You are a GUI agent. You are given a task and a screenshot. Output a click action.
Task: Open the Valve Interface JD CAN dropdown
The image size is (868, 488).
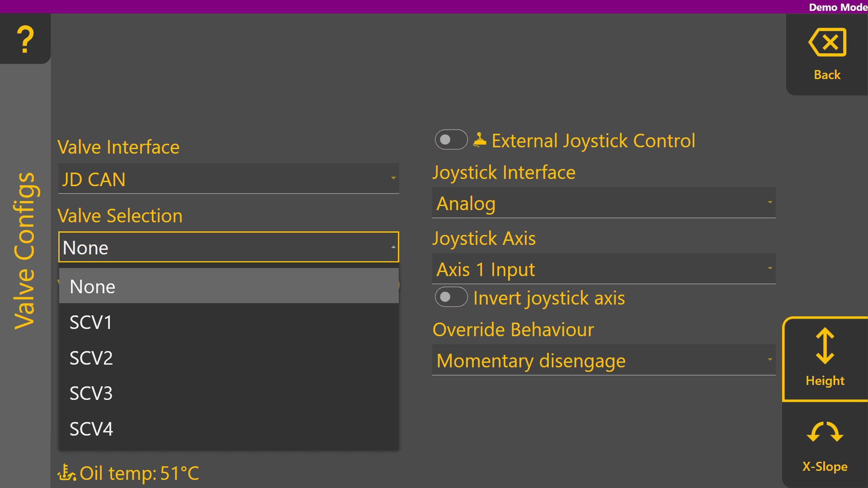tap(228, 179)
